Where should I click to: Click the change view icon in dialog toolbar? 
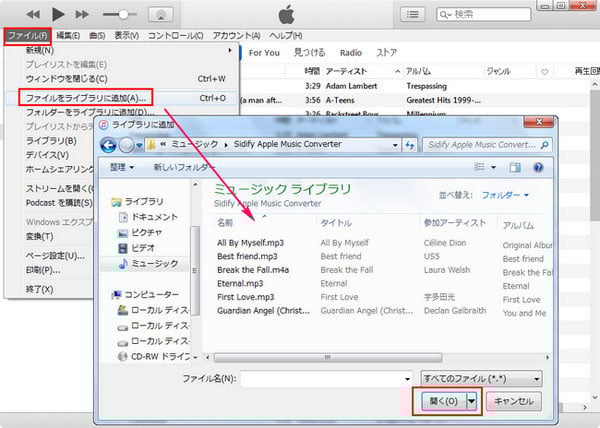[479, 167]
